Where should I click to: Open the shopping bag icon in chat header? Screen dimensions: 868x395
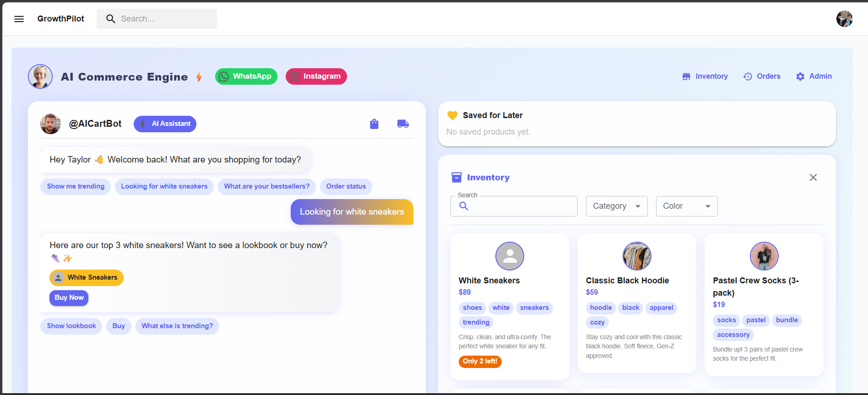374,124
